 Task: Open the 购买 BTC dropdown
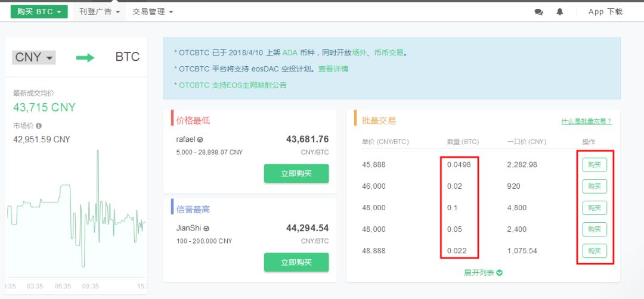[39, 11]
